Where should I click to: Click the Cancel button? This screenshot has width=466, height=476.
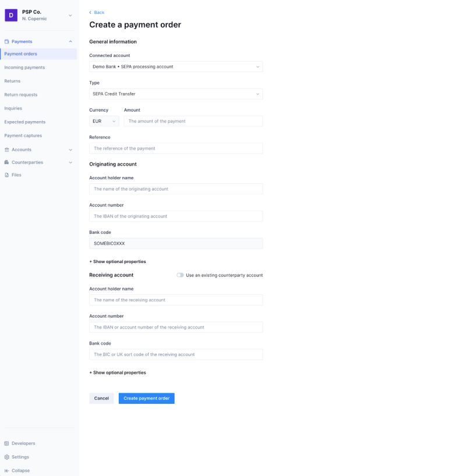click(101, 398)
